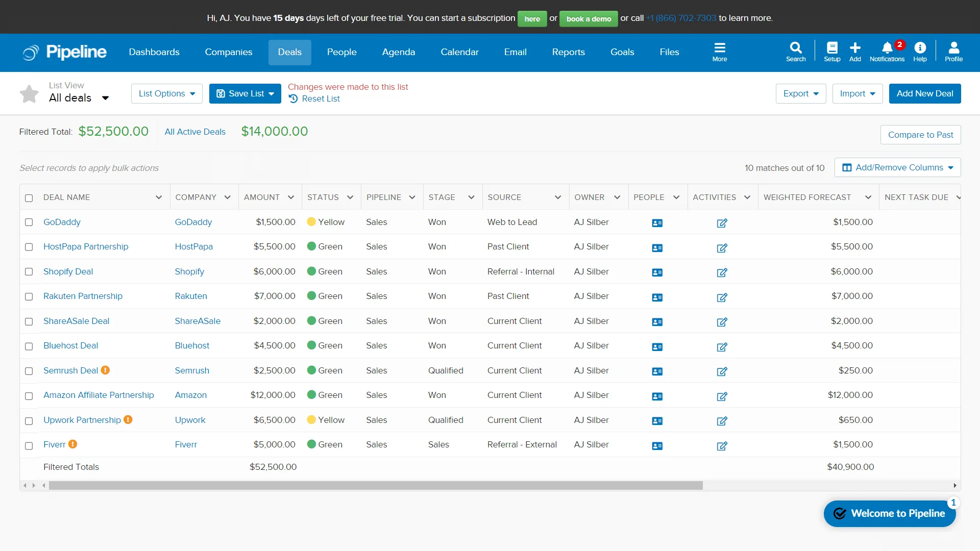The image size is (980, 551).
Task: Open activities edit icon for Upwork Partnership row
Action: [722, 421]
